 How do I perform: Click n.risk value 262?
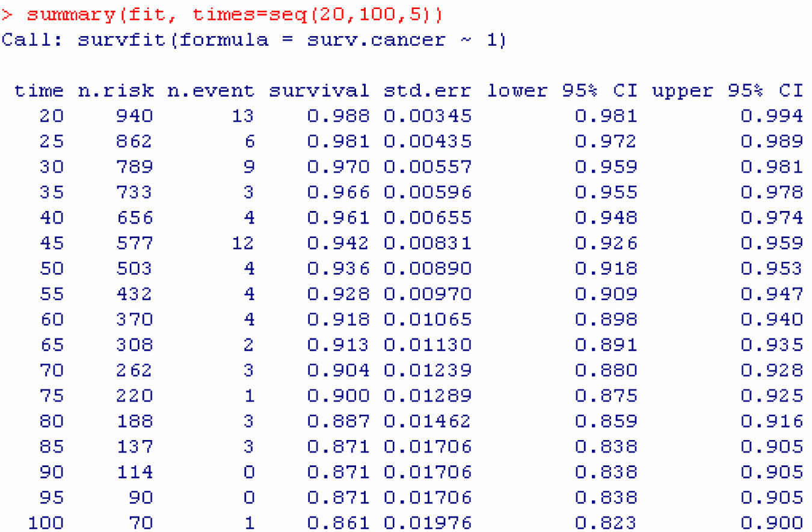[x=134, y=370]
